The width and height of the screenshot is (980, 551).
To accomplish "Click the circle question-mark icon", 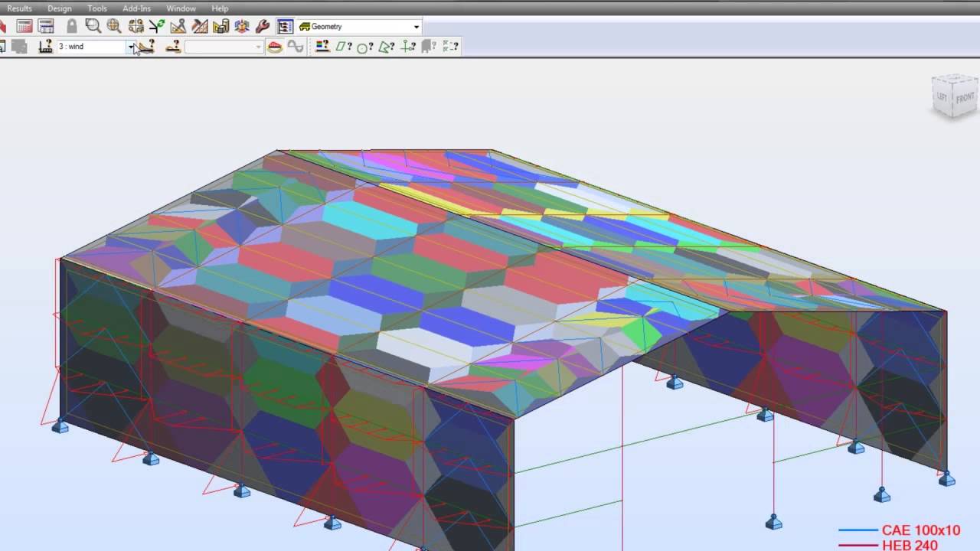I will 365,47.
